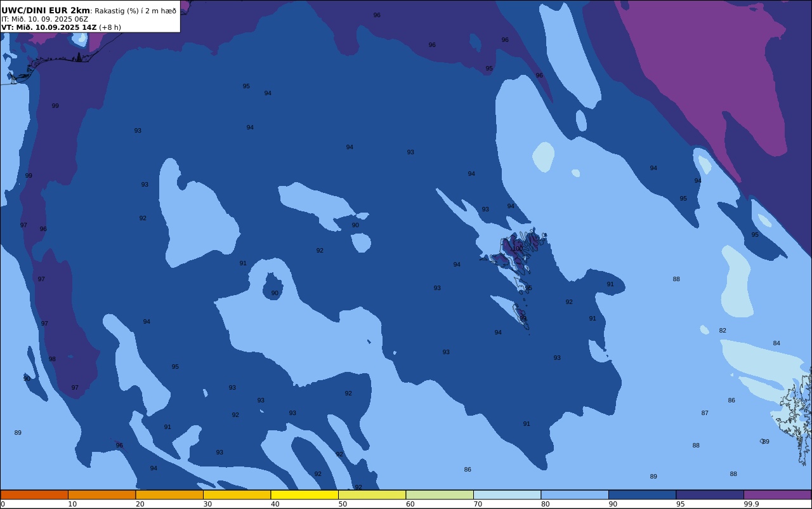Click the '98' humidity value on the map
The height and width of the screenshot is (509, 812).
(52, 359)
